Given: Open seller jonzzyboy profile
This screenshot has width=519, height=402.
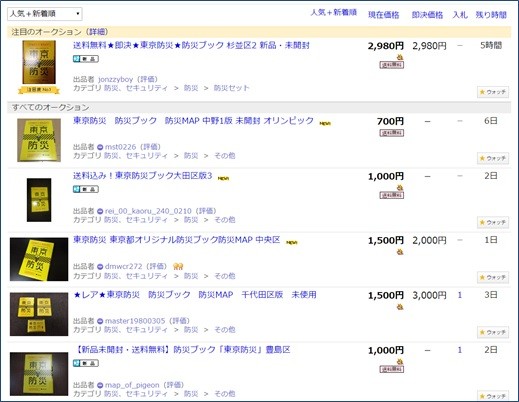Looking at the screenshot, I should coord(115,79).
